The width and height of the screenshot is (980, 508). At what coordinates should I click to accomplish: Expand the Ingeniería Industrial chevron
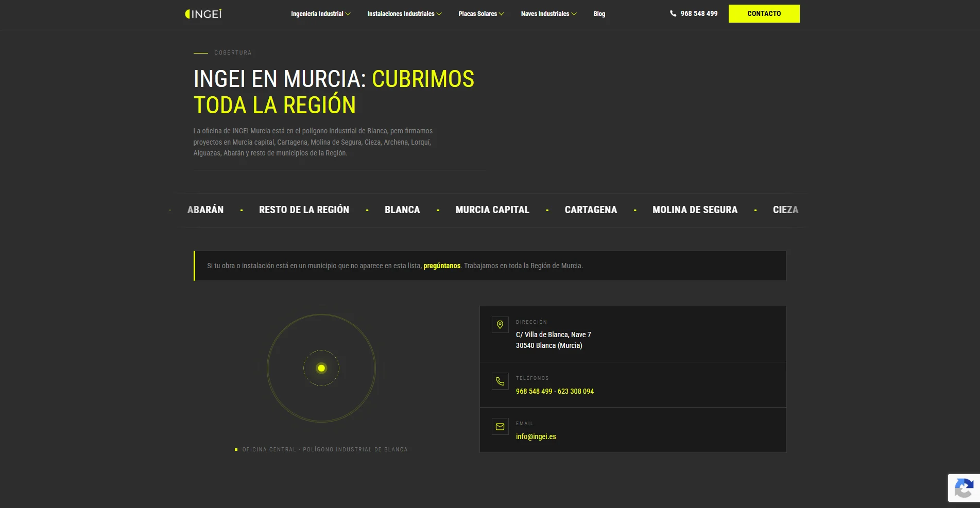tap(348, 14)
